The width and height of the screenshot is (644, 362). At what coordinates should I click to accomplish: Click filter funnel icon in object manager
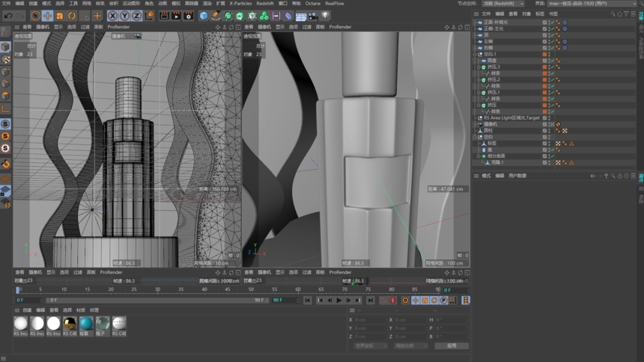coord(626,14)
